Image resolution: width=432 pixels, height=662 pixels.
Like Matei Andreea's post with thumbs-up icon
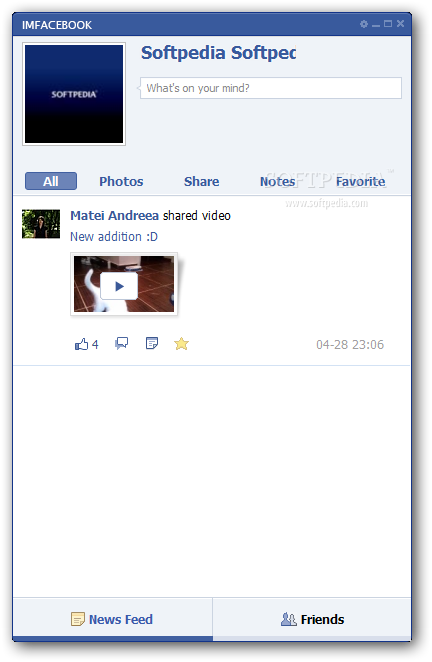point(82,344)
